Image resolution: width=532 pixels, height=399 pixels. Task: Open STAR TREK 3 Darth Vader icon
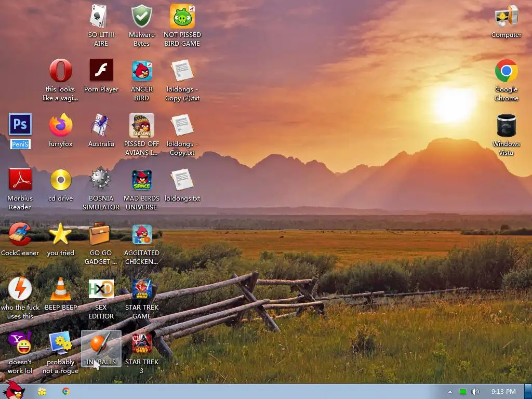coord(142,344)
